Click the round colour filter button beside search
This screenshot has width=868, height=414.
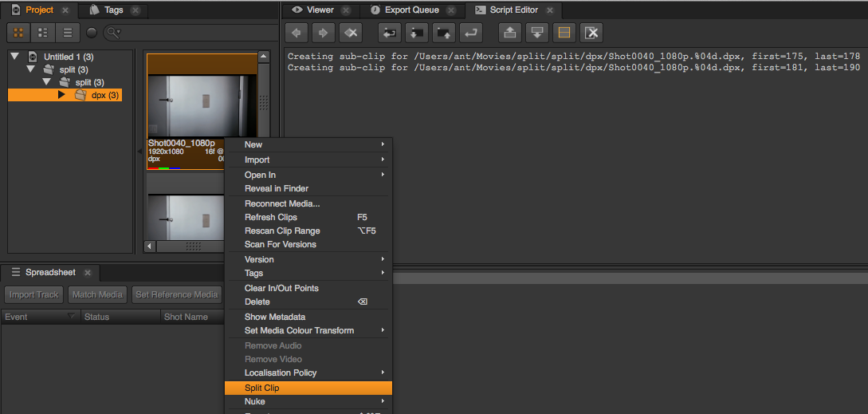pyautogui.click(x=92, y=33)
